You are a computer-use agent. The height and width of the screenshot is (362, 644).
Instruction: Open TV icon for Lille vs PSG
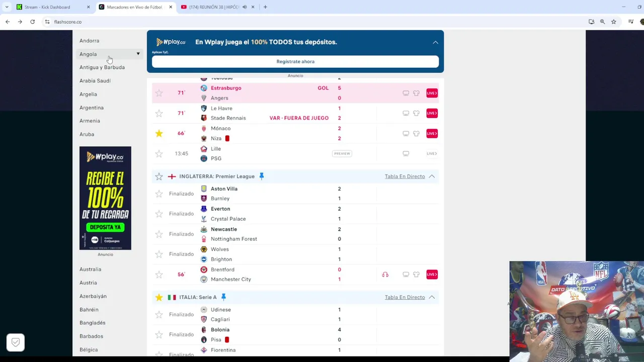coord(406,153)
